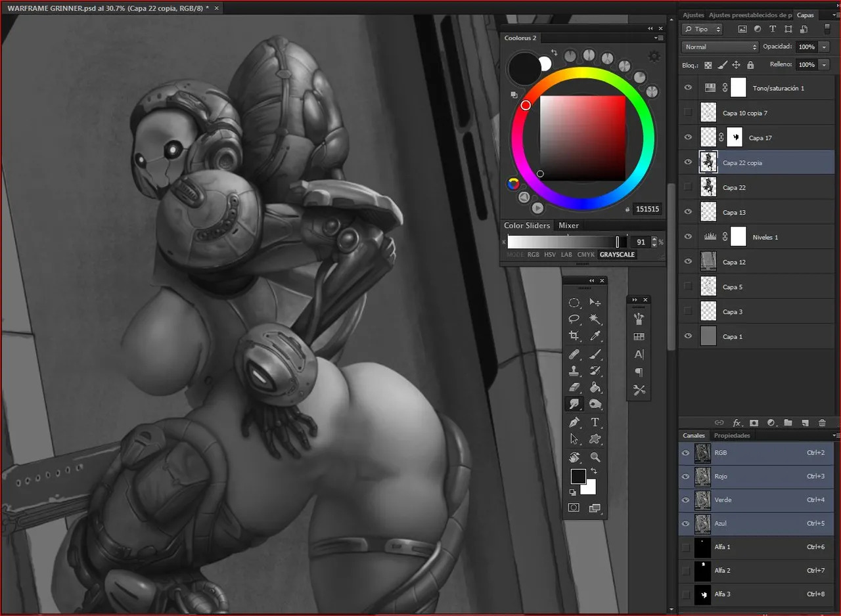This screenshot has width=841, height=616.
Task: Toggle Quick Mask mode icon
Action: pyautogui.click(x=574, y=508)
